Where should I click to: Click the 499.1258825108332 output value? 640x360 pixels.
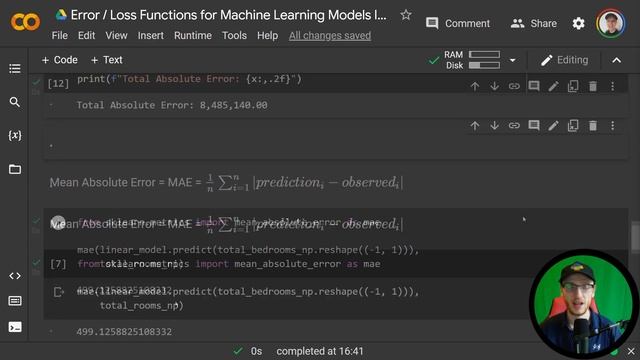click(x=124, y=331)
